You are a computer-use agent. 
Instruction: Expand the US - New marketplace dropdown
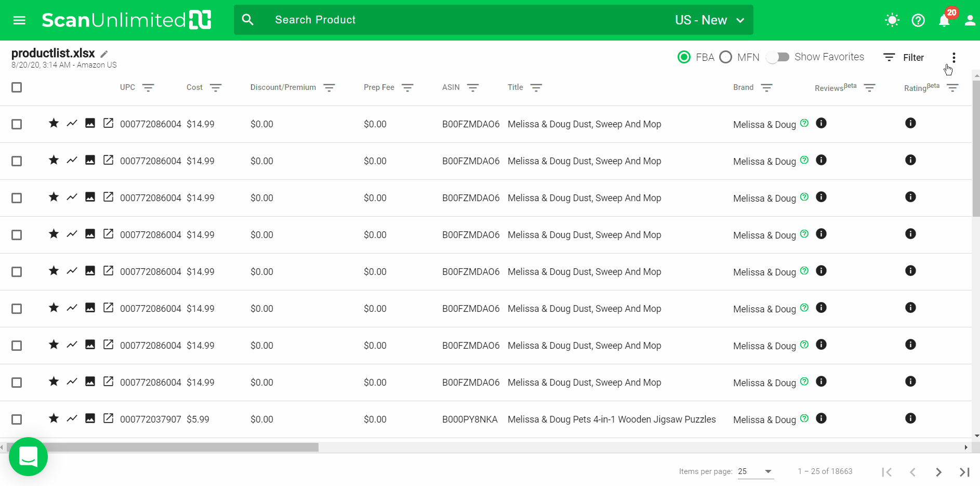tap(710, 20)
